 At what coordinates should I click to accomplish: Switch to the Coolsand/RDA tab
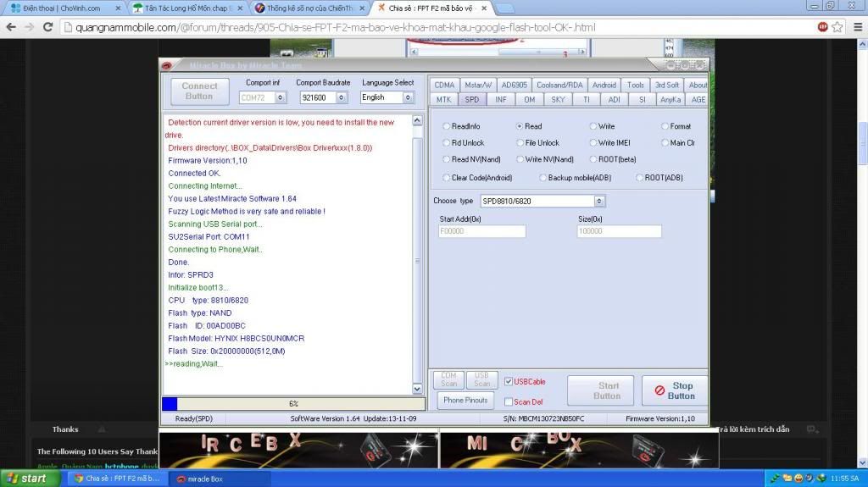pos(559,85)
